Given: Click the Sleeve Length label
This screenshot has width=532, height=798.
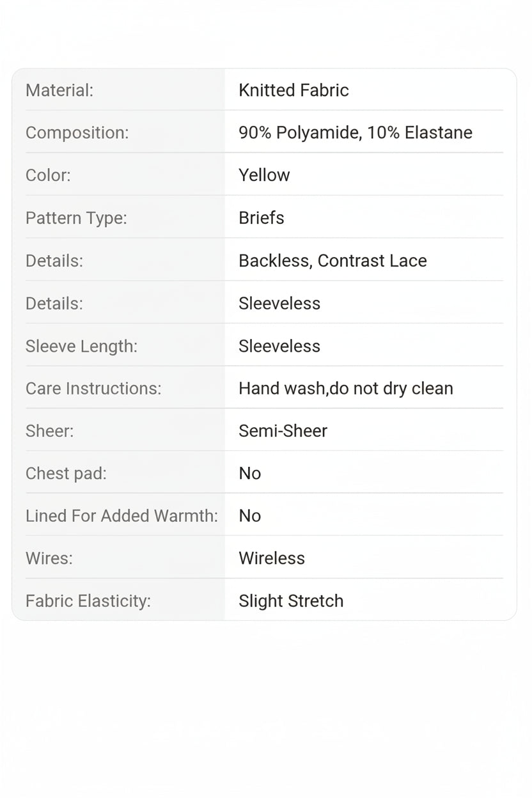Looking at the screenshot, I should 81,346.
